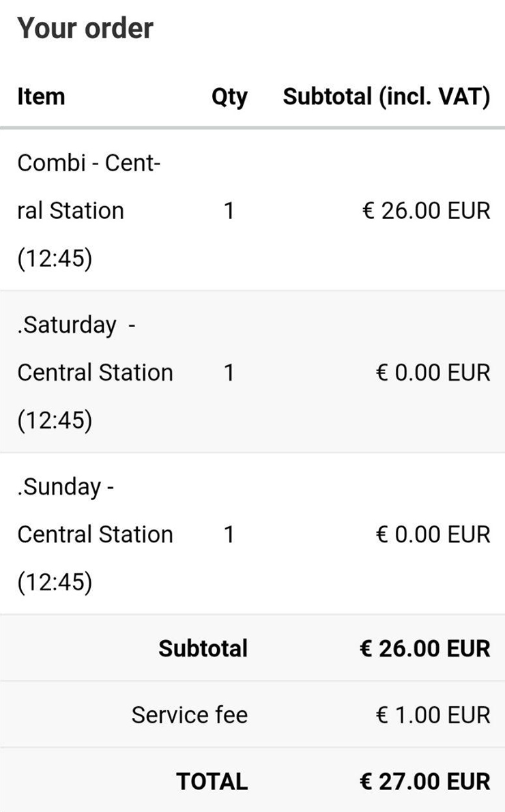The width and height of the screenshot is (505, 812).
Task: Click the € 26.00 EUR Combi price
Action: (426, 211)
